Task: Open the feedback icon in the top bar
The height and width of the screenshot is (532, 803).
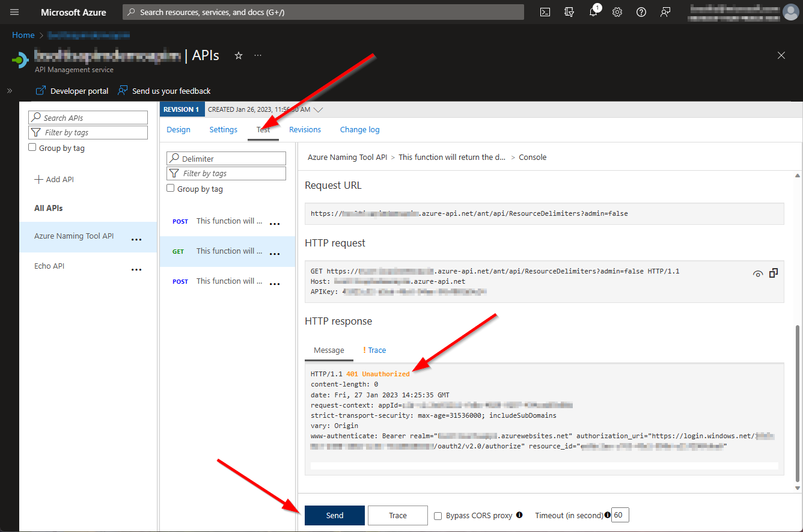Action: 665,12
